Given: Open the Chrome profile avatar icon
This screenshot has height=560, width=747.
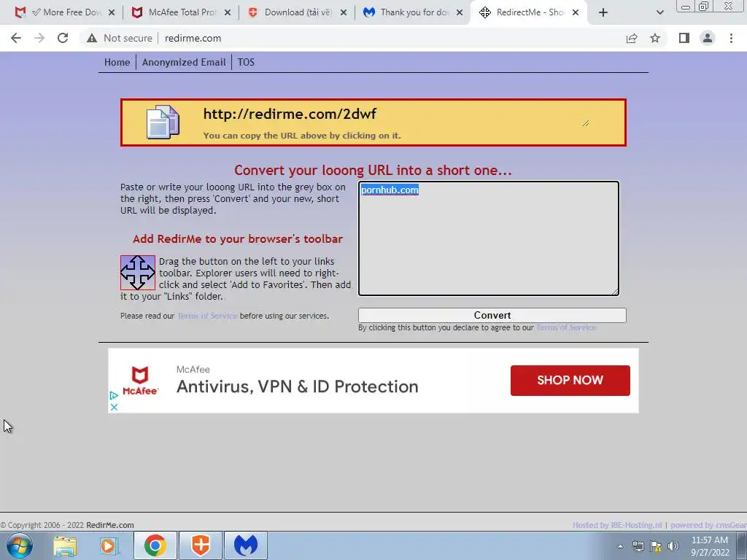Looking at the screenshot, I should click(708, 38).
